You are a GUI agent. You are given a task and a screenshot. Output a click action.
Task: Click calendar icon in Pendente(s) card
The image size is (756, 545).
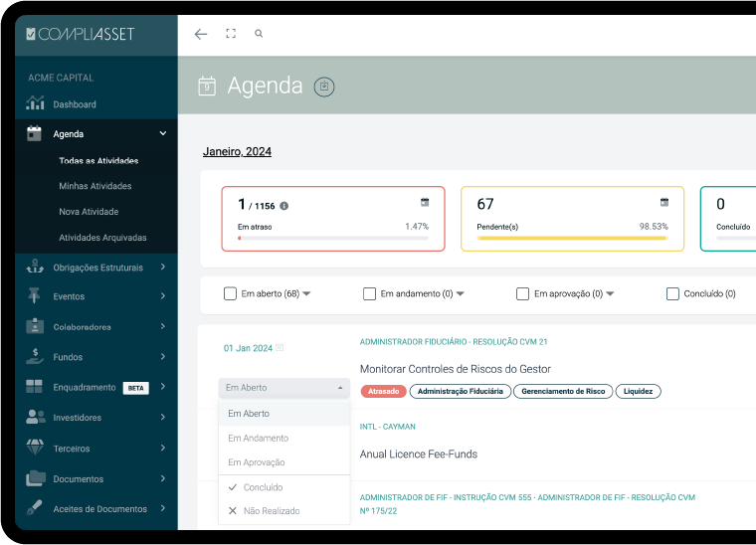coord(664,202)
